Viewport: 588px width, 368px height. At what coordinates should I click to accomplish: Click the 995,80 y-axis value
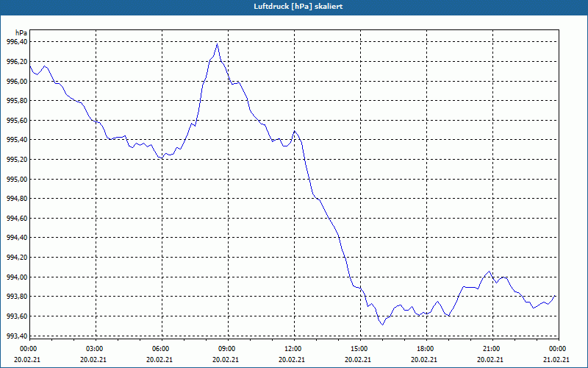click(x=17, y=101)
